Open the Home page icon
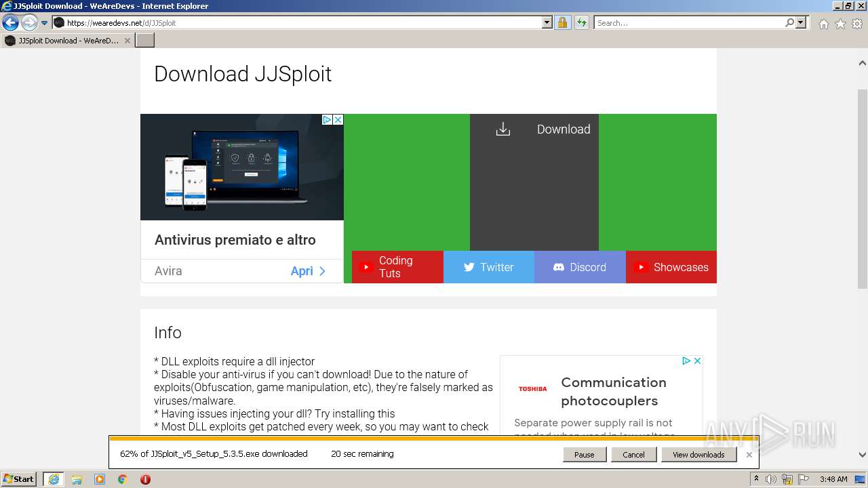 (823, 24)
